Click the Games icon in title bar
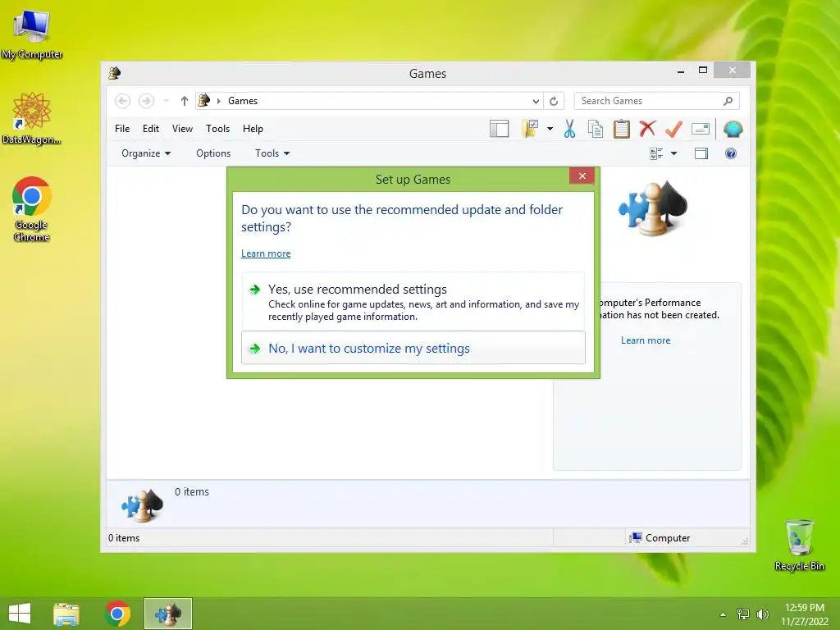 click(x=115, y=73)
